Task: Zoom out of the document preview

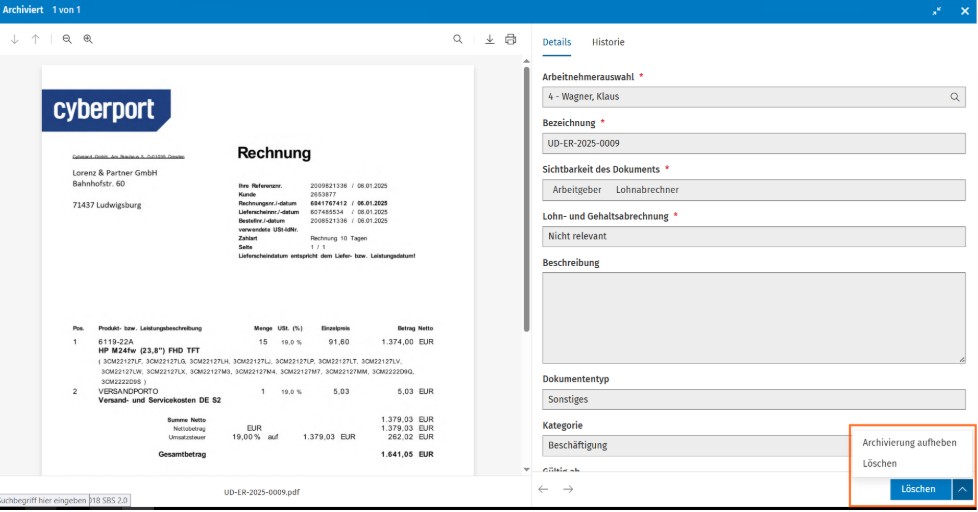Action: [67, 39]
